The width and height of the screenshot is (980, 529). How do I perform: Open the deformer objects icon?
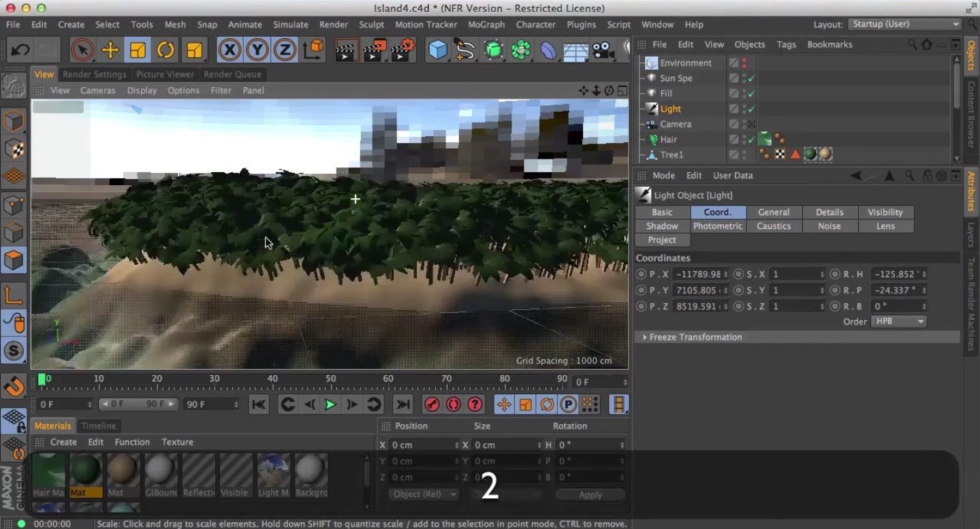coord(548,50)
